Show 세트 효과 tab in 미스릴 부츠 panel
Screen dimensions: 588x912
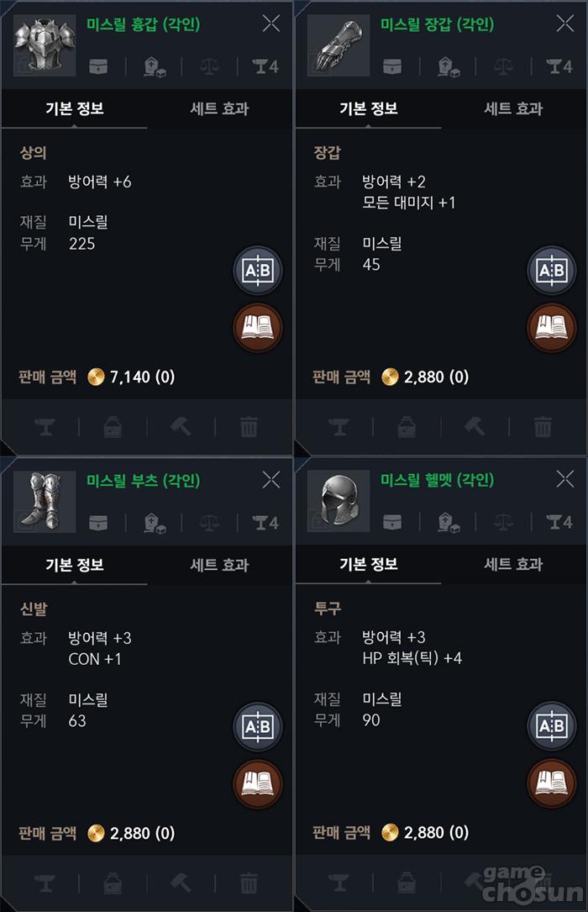[220, 565]
